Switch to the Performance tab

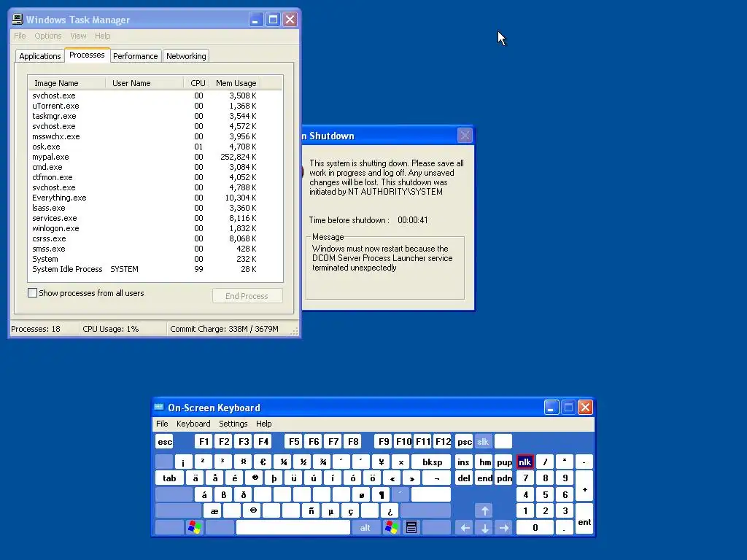click(135, 55)
